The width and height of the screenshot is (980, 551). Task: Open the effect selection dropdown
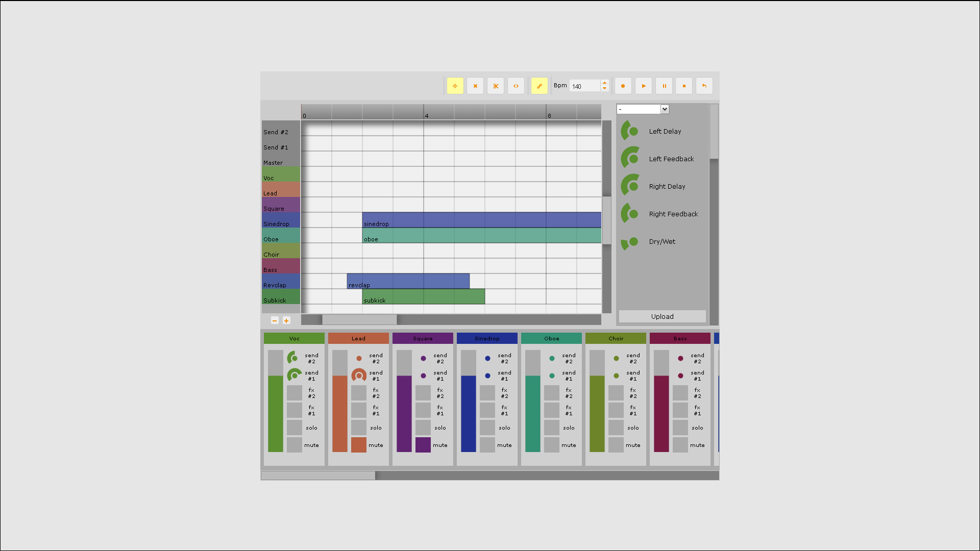tap(643, 109)
